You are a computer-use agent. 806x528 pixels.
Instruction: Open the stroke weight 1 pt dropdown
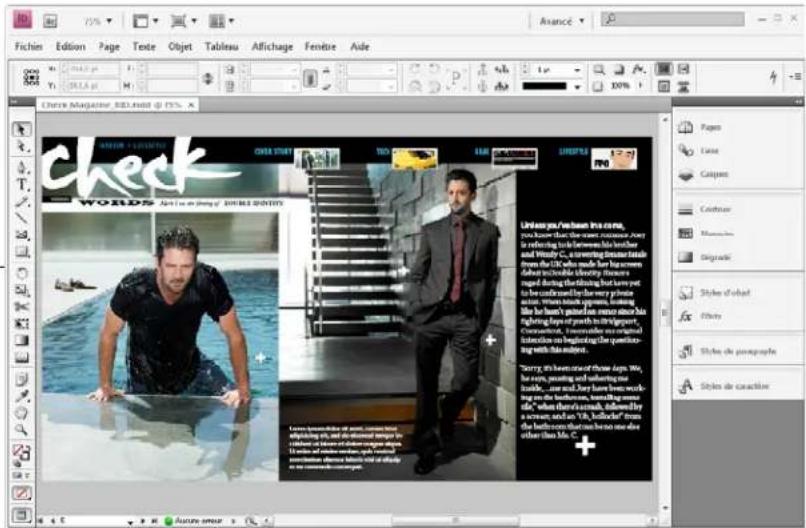pos(578,70)
